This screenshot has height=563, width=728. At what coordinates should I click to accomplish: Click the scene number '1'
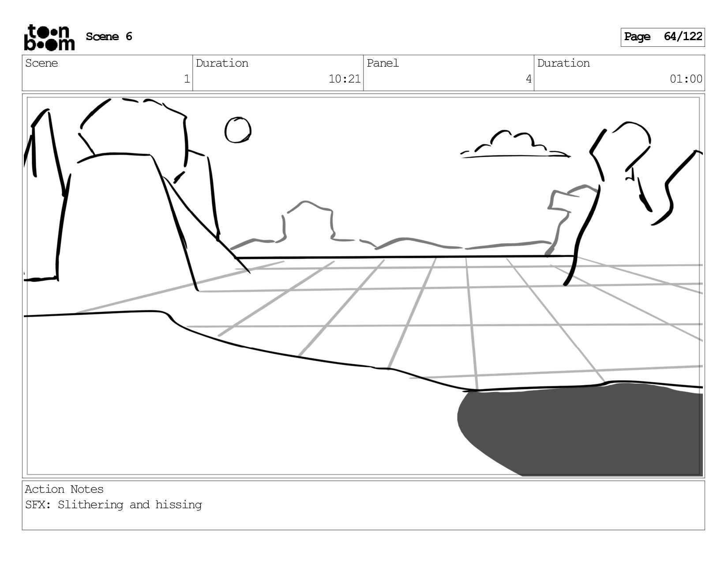(x=187, y=79)
